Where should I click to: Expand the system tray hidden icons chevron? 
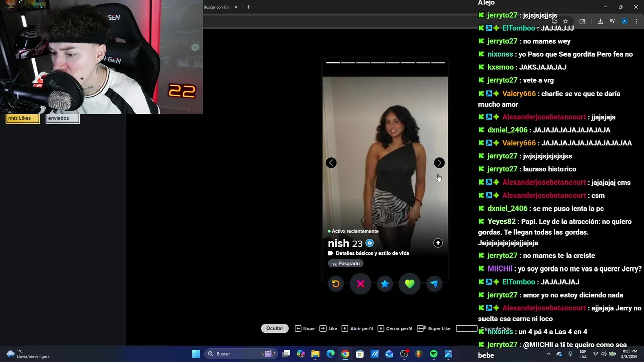[548, 354]
